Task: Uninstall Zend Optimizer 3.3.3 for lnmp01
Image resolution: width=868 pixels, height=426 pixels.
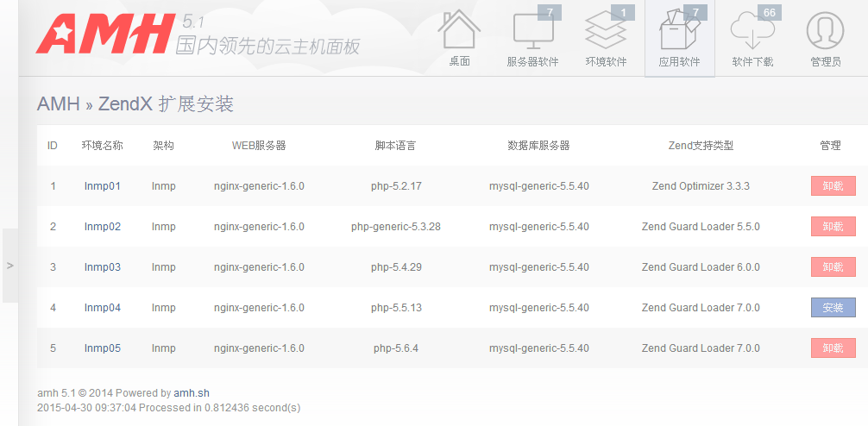Action: [x=833, y=185]
